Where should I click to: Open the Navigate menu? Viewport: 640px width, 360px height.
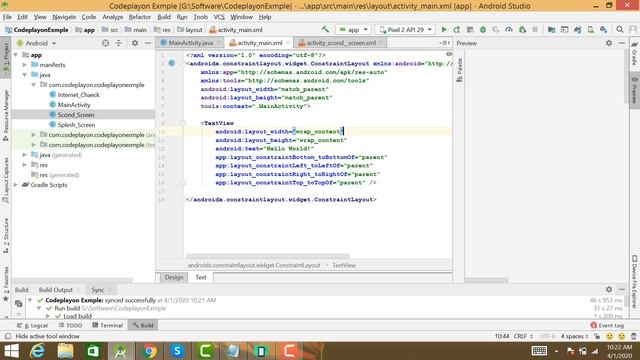click(64, 17)
